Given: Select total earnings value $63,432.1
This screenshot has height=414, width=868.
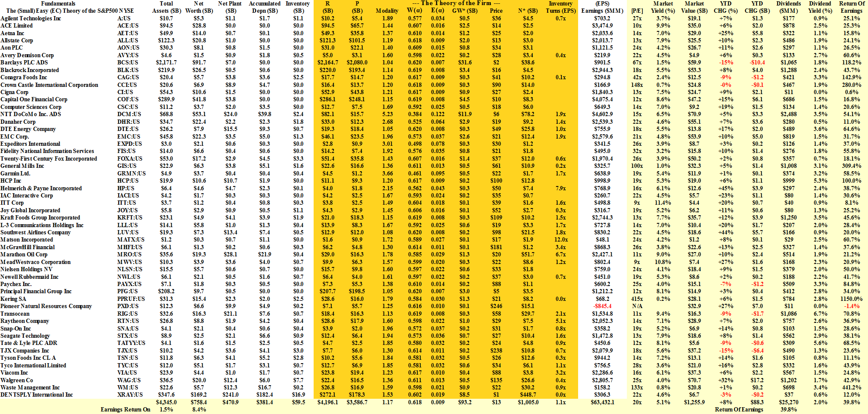Looking at the screenshot, I should pyautogui.click(x=602, y=402).
